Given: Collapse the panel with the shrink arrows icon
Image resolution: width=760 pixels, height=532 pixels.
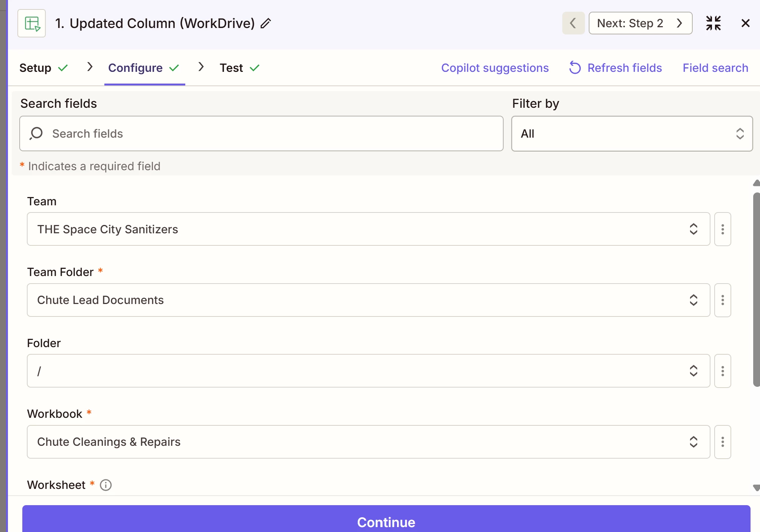Looking at the screenshot, I should pyautogui.click(x=713, y=23).
